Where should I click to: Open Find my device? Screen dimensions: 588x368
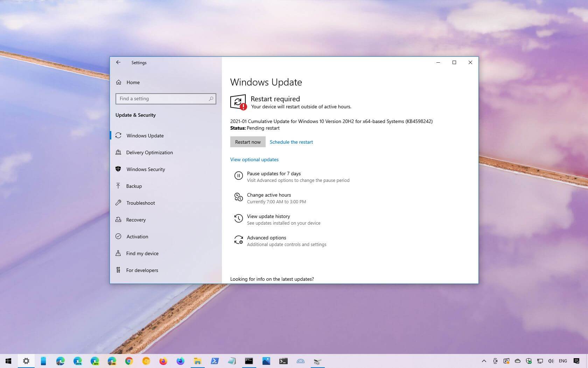tap(142, 253)
